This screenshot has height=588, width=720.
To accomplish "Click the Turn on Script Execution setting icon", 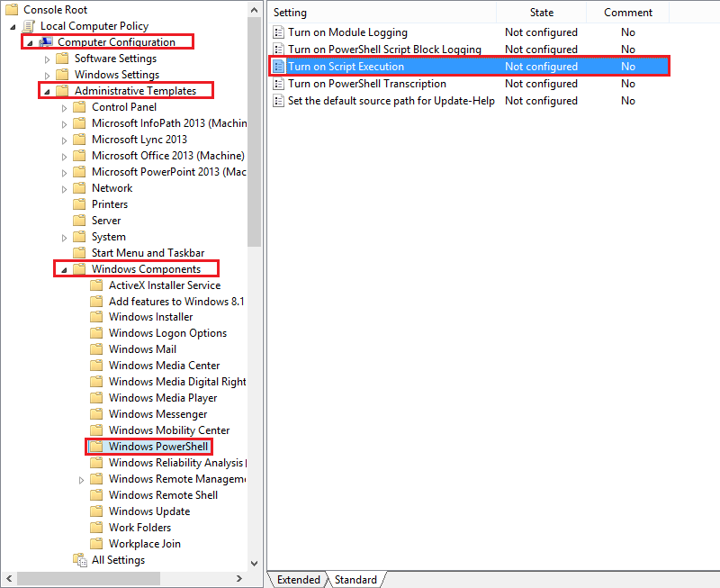I will (x=278, y=66).
